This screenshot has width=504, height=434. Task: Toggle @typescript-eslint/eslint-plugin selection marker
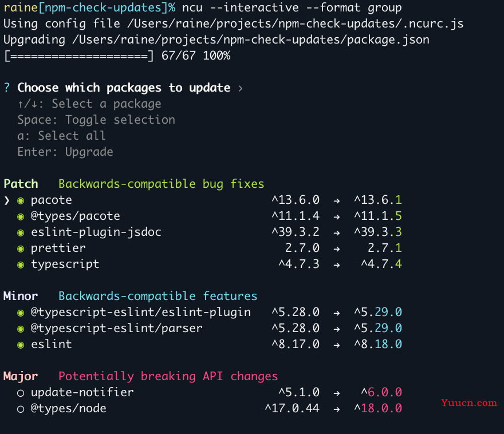21,313
